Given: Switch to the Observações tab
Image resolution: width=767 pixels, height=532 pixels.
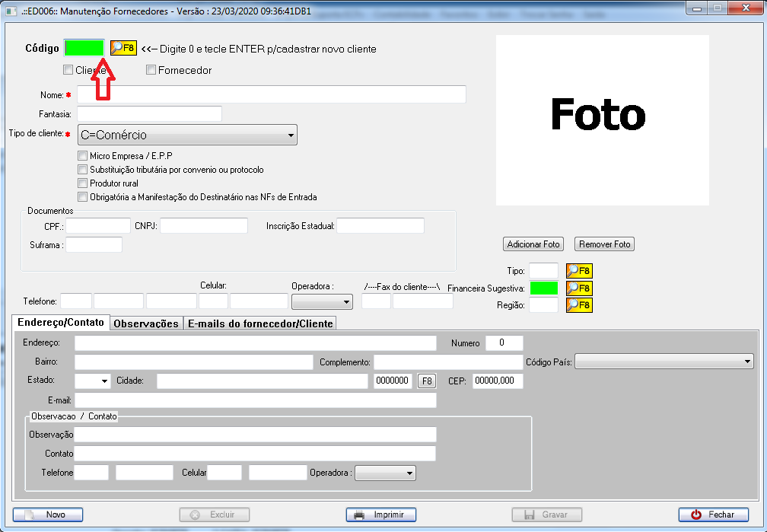Looking at the screenshot, I should 146,323.
